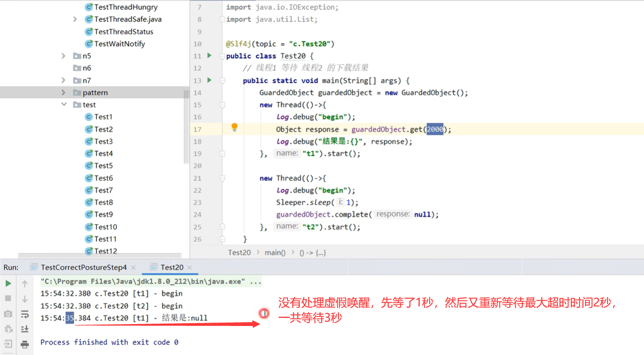This screenshot has width=644, height=355.
Task: Click 'Process finished with exit code 0'
Action: [109, 342]
